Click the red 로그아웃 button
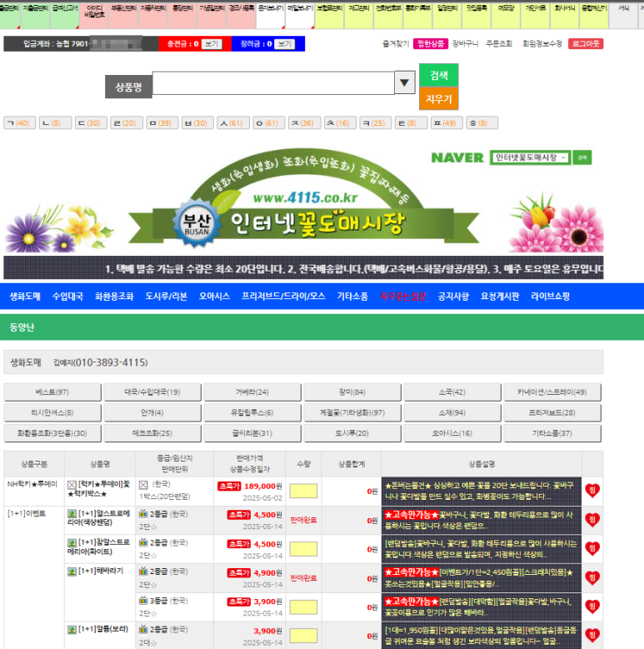 (x=586, y=43)
